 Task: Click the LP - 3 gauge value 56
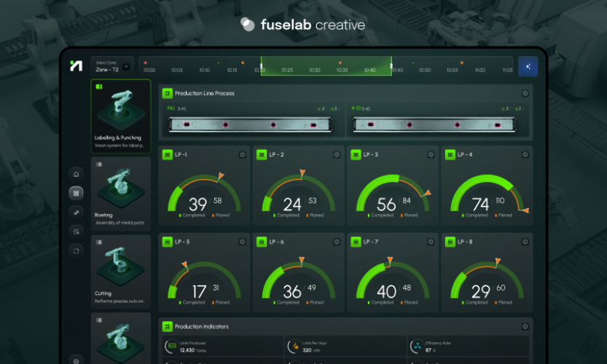click(x=386, y=205)
